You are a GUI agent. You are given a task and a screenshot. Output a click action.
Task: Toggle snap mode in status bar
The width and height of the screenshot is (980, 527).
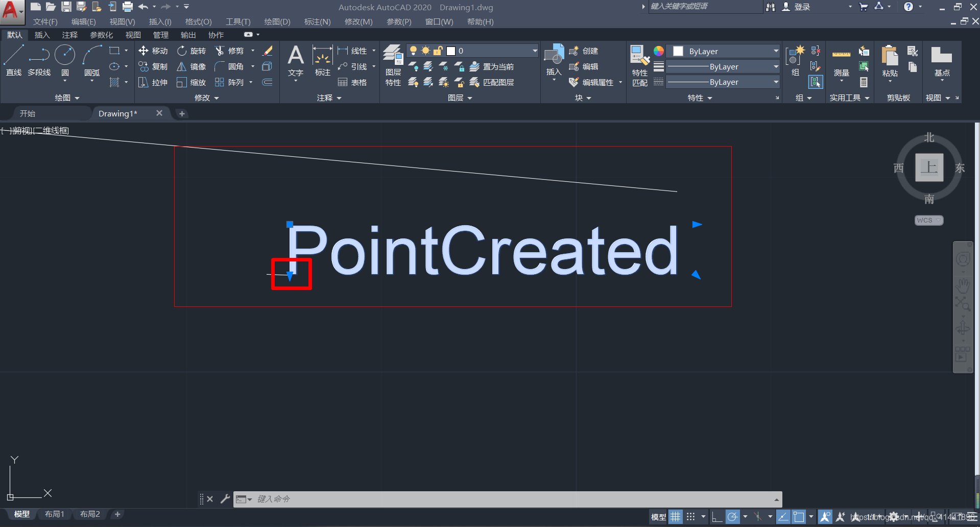click(x=690, y=517)
